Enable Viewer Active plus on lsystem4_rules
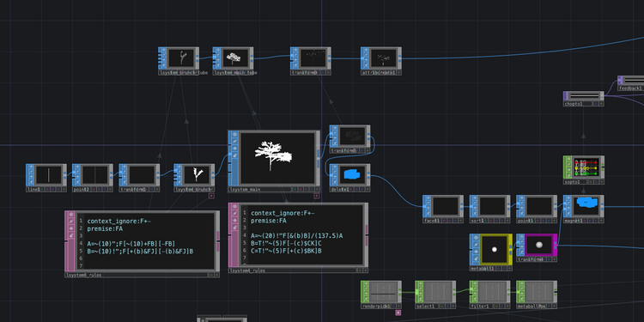Screen dimensions: 644x322 click(x=365, y=270)
